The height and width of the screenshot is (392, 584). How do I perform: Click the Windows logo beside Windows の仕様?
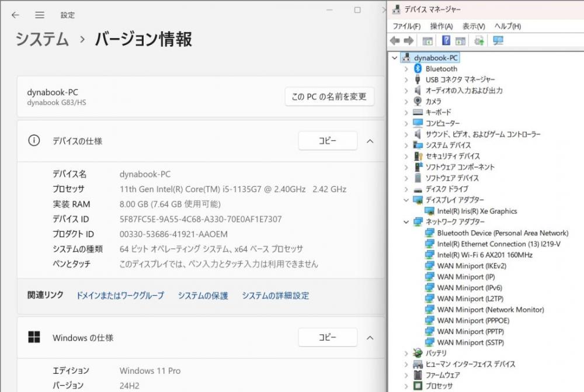tap(34, 337)
